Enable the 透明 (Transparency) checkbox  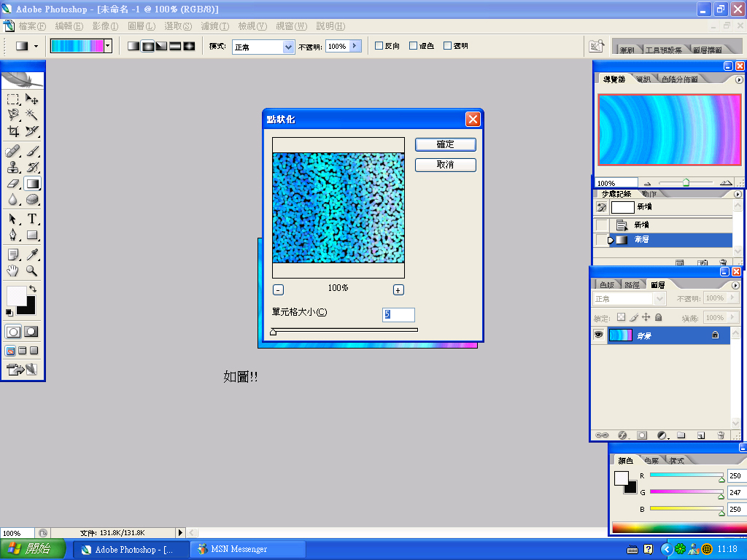point(447,46)
